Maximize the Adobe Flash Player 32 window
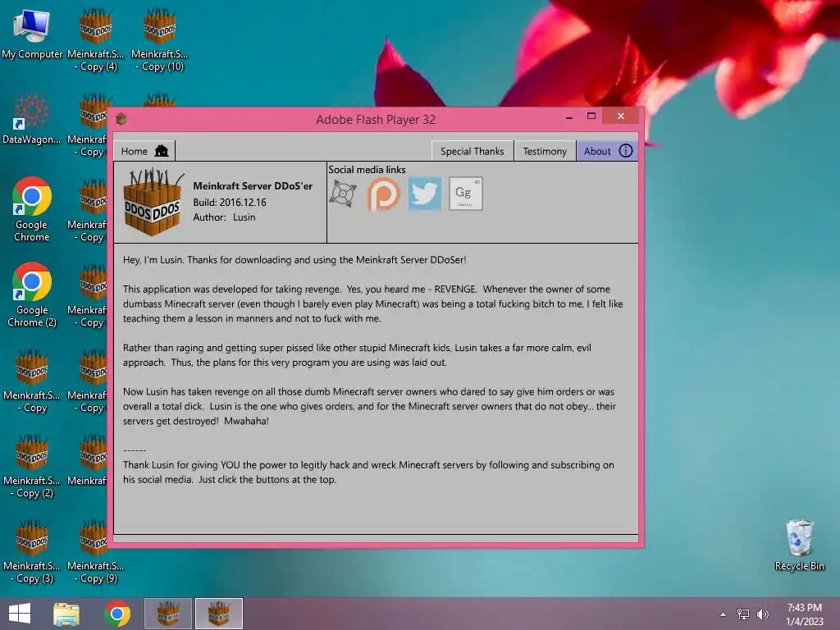This screenshot has width=840, height=630. tap(591, 116)
